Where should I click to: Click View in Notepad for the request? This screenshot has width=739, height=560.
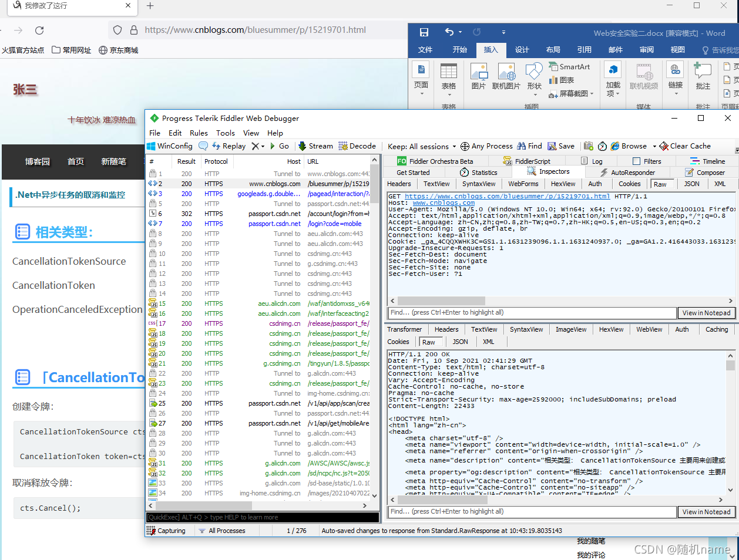(706, 313)
